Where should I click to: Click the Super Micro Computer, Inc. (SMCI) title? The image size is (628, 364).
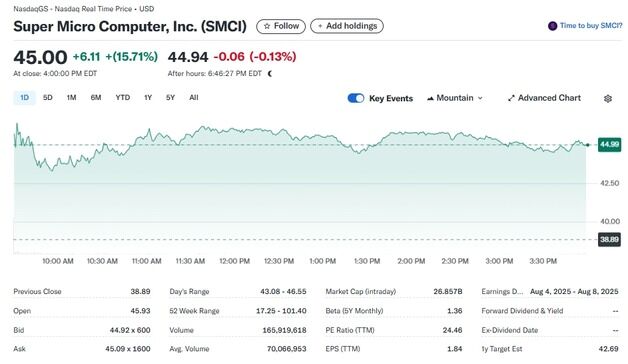[x=130, y=26]
